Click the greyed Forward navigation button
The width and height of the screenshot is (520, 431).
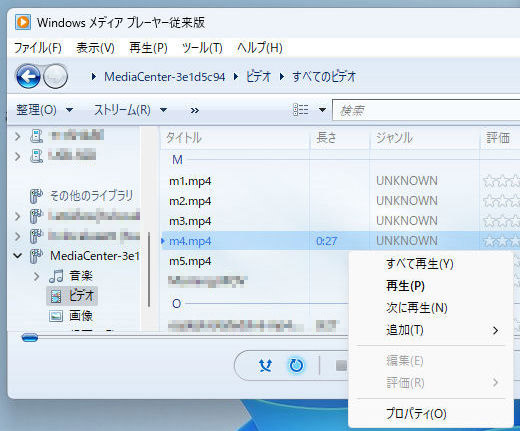pos(55,76)
